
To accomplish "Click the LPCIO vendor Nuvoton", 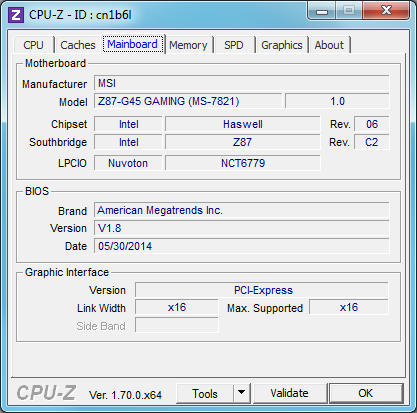I will (128, 163).
